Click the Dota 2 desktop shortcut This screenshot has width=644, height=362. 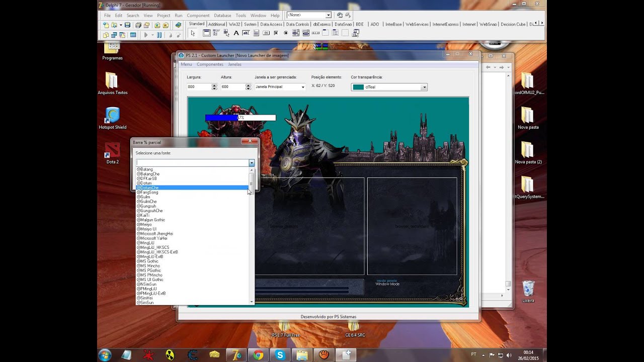coord(112,153)
